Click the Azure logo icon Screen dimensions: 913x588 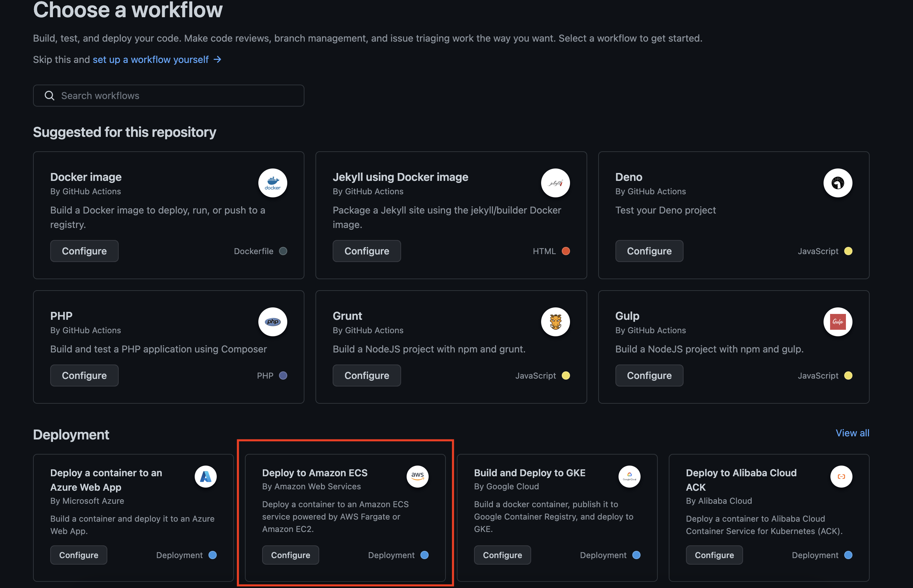[205, 476]
